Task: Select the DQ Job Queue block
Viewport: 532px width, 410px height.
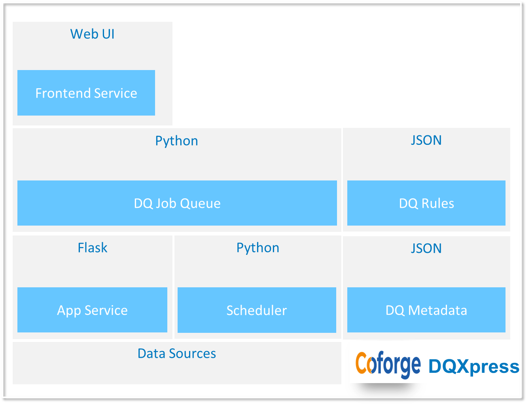Action: tap(177, 203)
